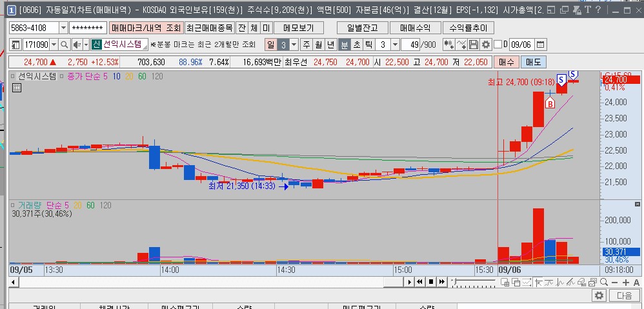This screenshot has height=309, width=644.
Task: Select the 월 monthly period toggle
Action: pos(319,45)
